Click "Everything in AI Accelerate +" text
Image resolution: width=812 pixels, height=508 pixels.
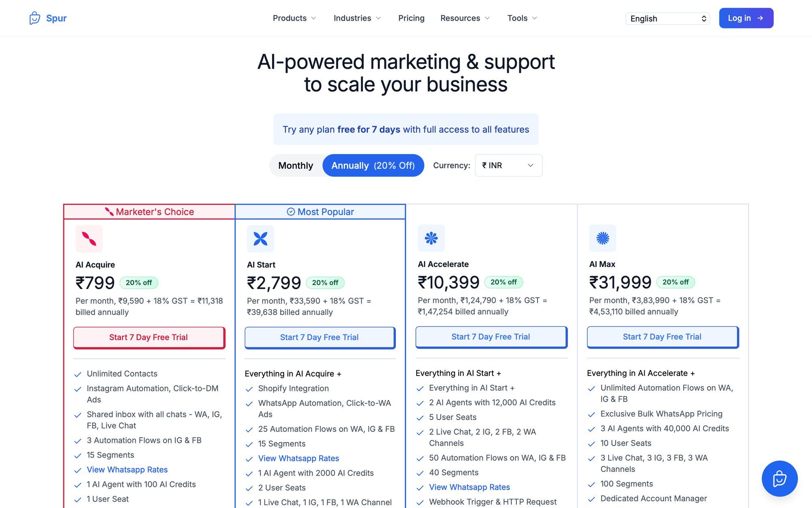(641, 373)
